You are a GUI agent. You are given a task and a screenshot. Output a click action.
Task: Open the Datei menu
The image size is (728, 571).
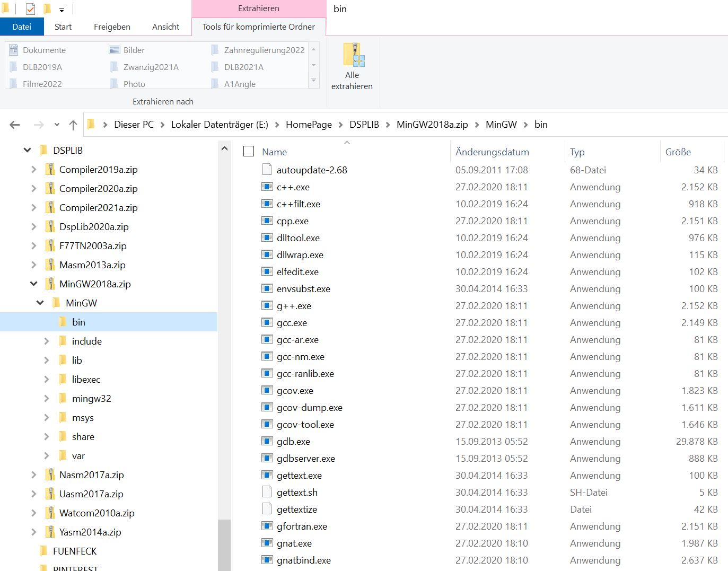22,27
